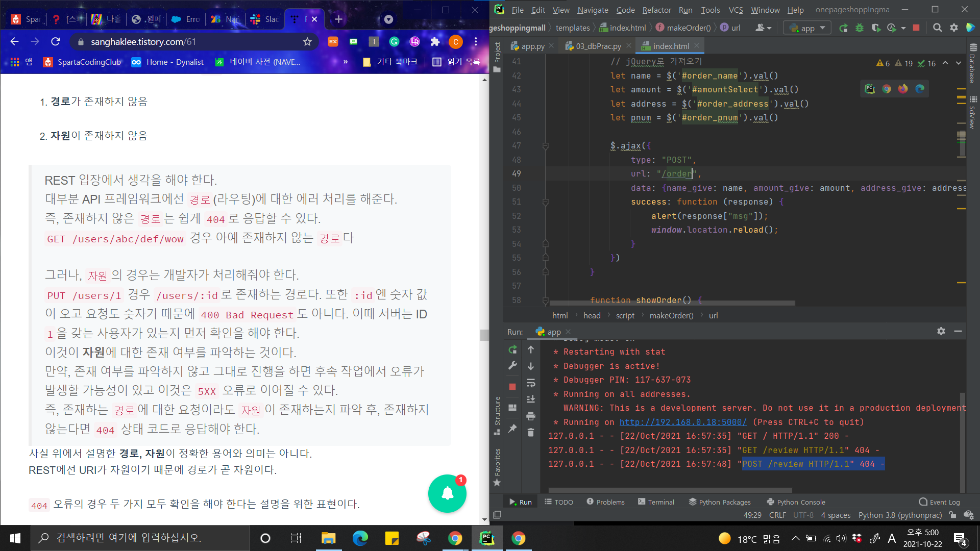Screen dimensions: 980x551
Task: Click the Debug bug icon in toolbar
Action: [860, 28]
